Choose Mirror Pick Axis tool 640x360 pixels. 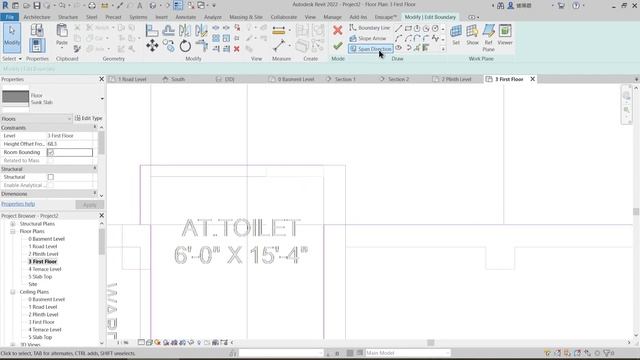pyautogui.click(x=184, y=31)
